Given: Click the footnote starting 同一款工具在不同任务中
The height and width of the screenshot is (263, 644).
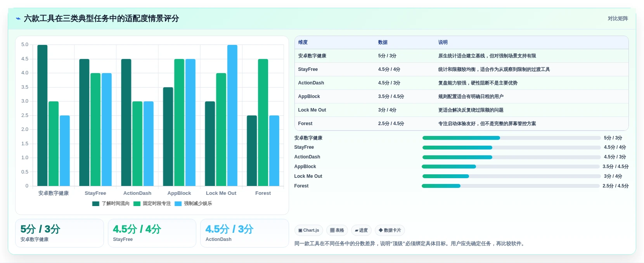Looking at the screenshot, I should tap(410, 244).
